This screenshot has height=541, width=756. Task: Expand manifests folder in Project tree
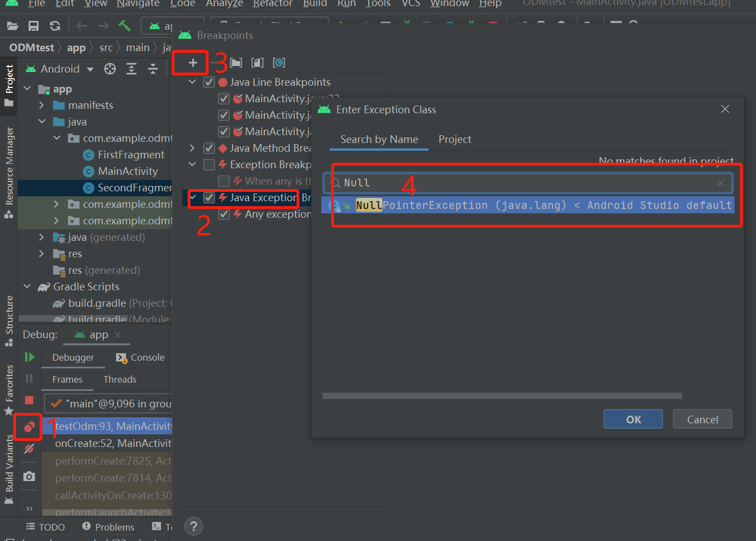pyautogui.click(x=42, y=105)
